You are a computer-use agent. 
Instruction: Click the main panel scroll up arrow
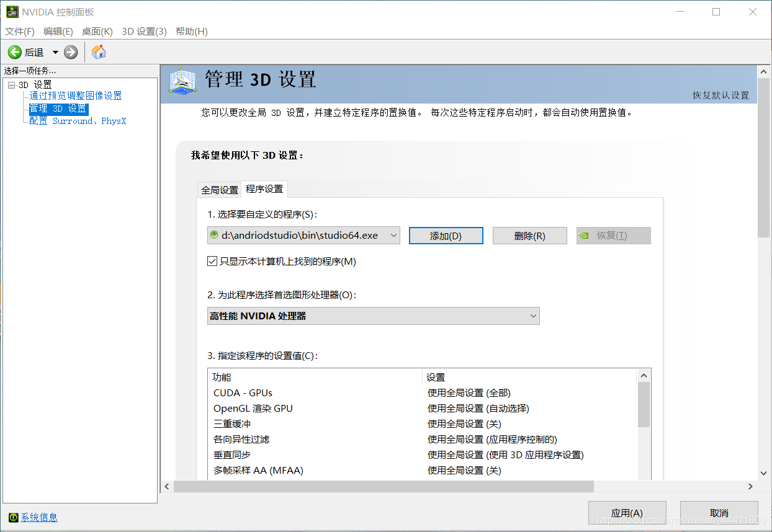[x=764, y=73]
